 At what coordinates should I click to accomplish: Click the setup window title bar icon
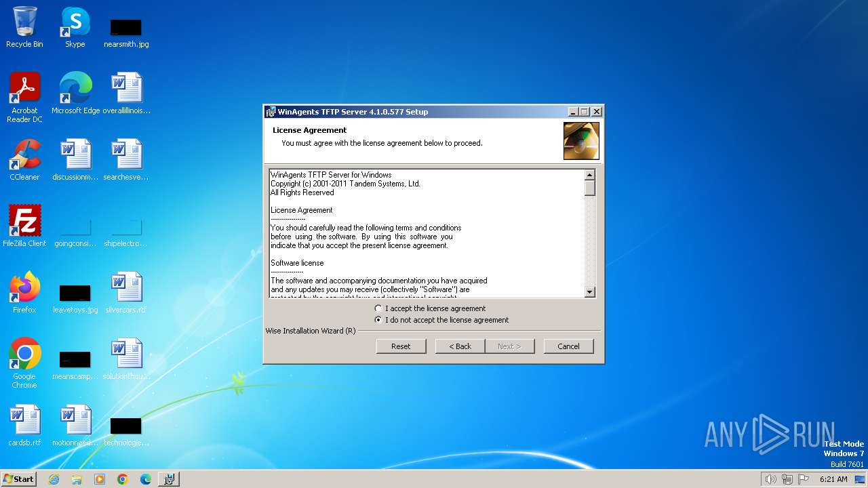point(271,112)
